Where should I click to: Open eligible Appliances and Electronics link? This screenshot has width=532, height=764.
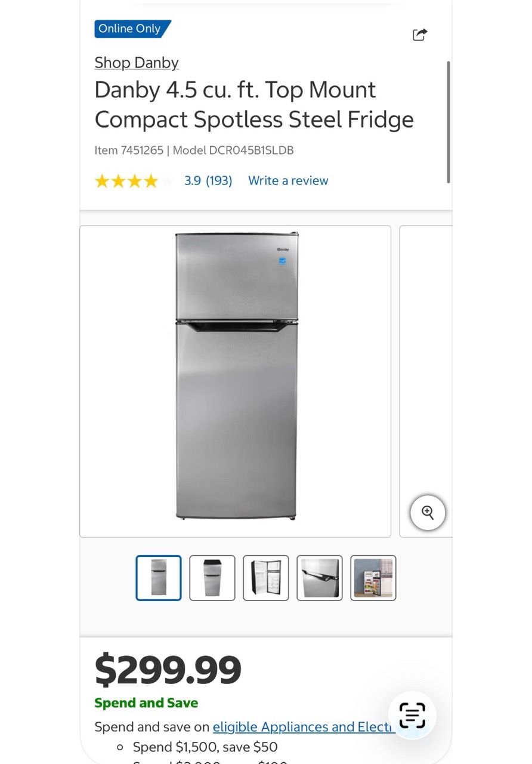point(304,727)
